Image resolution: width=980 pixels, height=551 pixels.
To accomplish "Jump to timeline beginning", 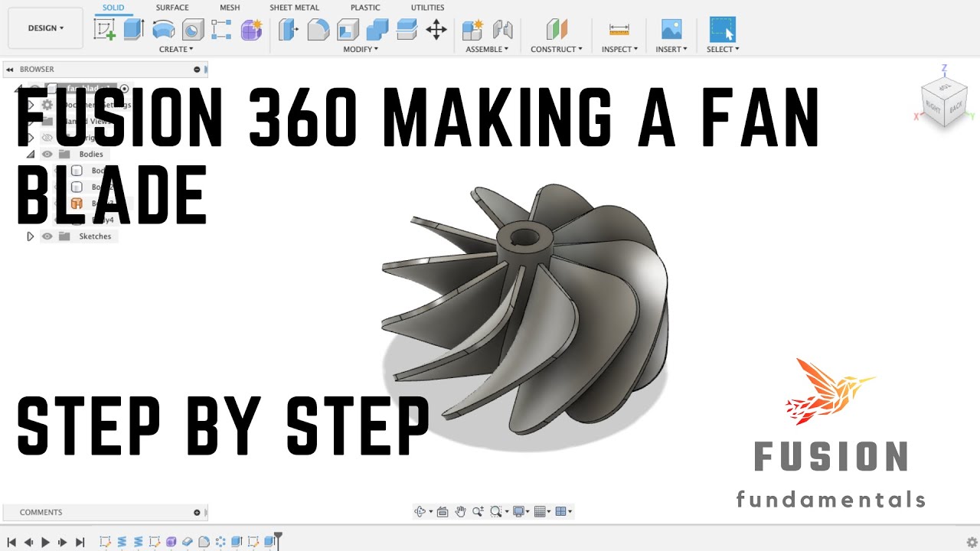I will tap(11, 542).
